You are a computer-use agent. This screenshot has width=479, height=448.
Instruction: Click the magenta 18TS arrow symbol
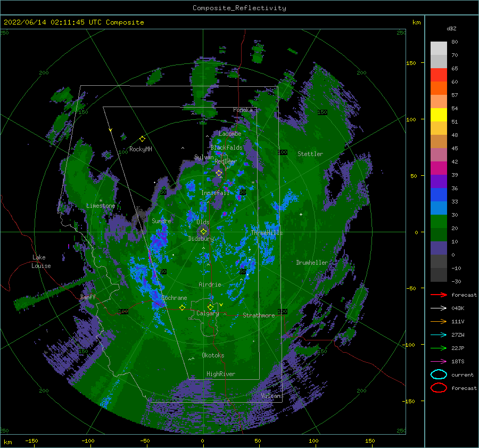point(439,362)
